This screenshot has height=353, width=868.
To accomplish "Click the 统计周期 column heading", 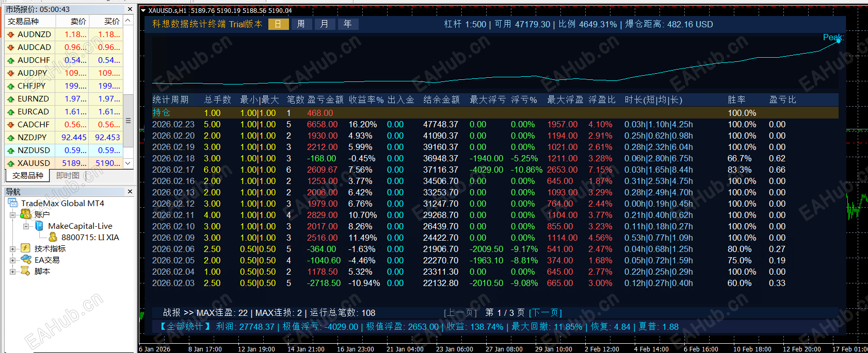I will click(x=170, y=99).
